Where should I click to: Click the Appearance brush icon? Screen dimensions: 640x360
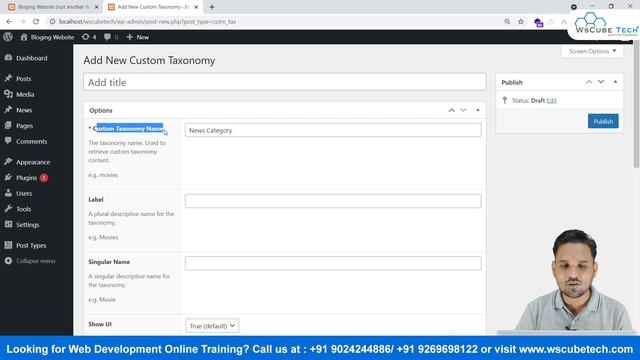coord(8,162)
